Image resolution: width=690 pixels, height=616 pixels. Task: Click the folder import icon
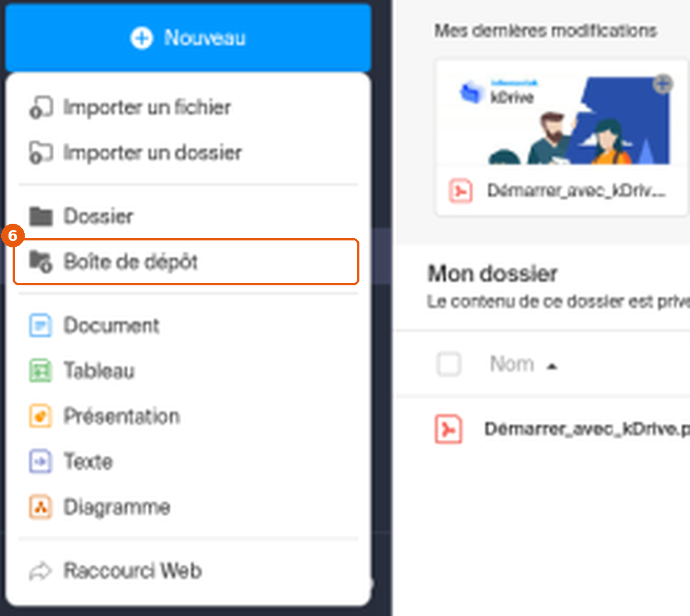point(41,153)
